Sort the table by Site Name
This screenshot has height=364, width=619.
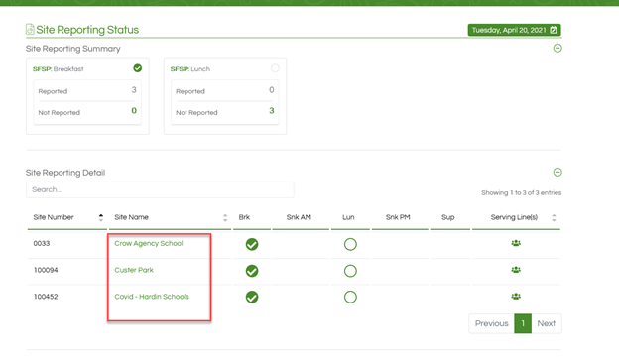(171, 217)
